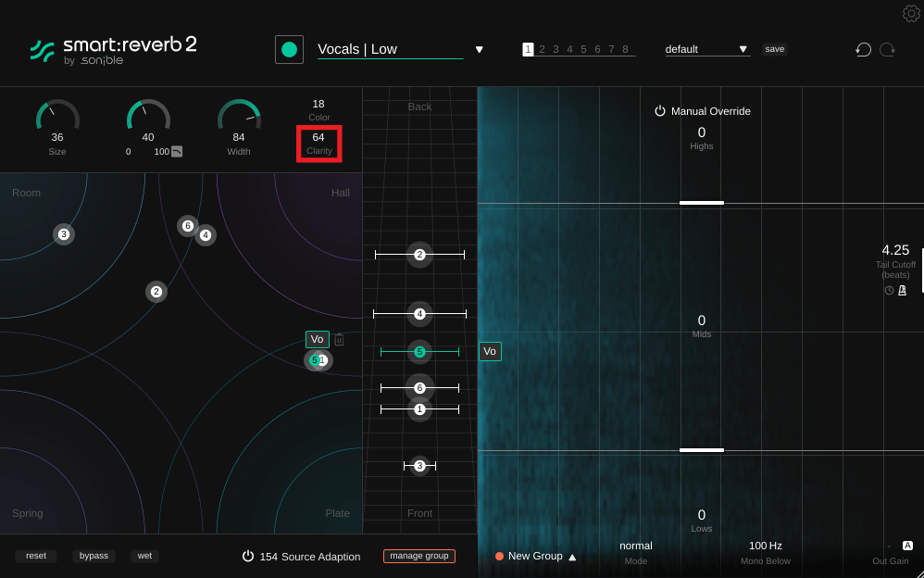The width and height of the screenshot is (924, 578).
Task: Open the Vocals | Low profile dropdown
Action: tap(479, 49)
